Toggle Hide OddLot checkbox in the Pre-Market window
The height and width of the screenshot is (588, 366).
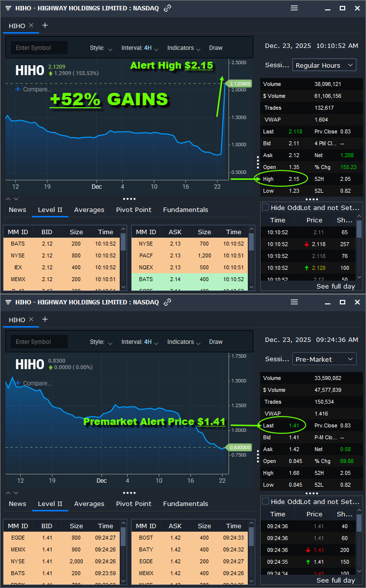click(266, 502)
